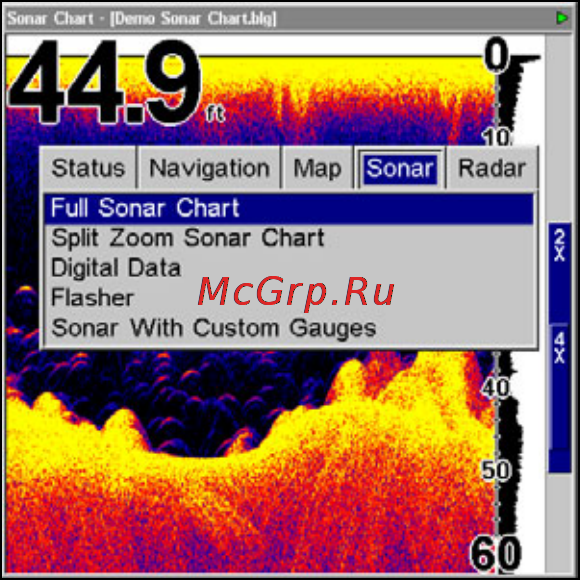580x580 pixels.
Task: Click the 2X zoom bar
Action: (560, 273)
